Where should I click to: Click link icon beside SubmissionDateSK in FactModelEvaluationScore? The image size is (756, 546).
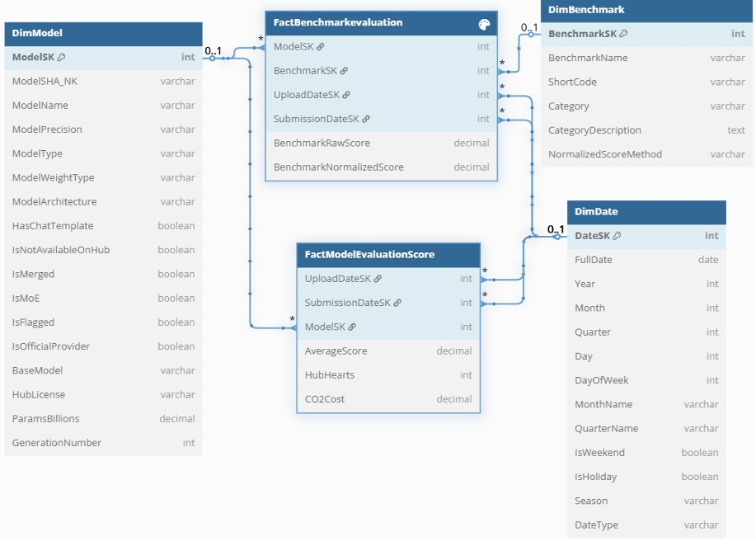click(397, 303)
